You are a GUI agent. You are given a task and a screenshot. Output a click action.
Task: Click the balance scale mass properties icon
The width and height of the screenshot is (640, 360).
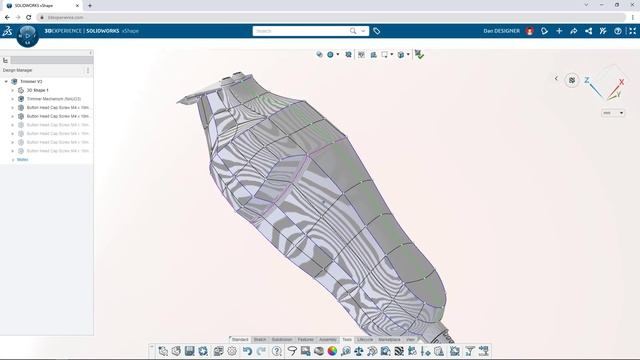click(359, 351)
